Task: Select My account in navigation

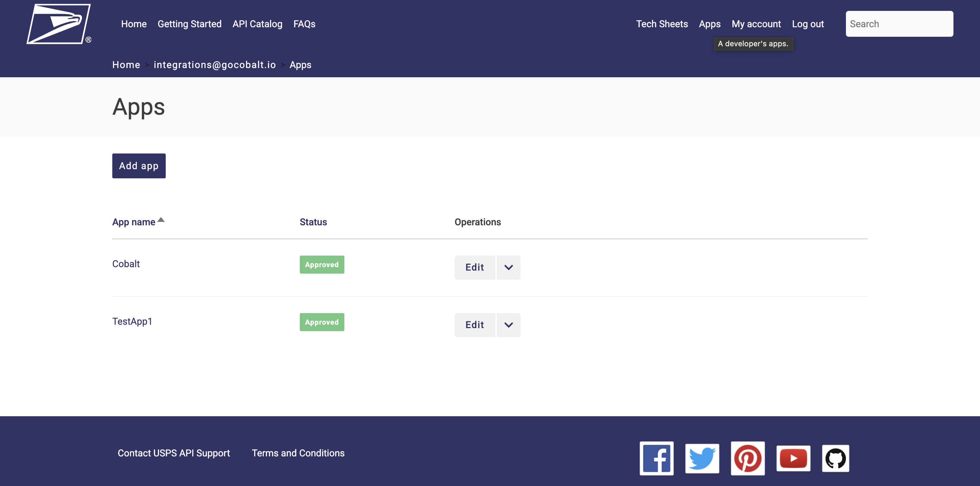Action: click(x=756, y=24)
